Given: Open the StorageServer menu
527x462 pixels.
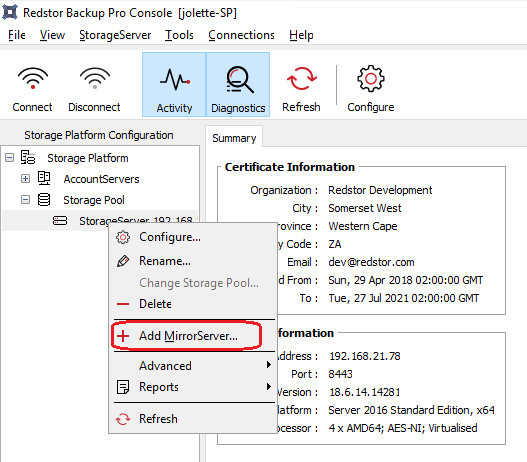Looking at the screenshot, I should [x=115, y=35].
